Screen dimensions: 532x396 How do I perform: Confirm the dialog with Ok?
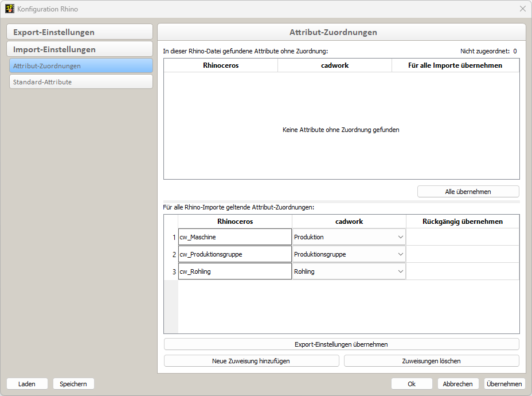412,383
